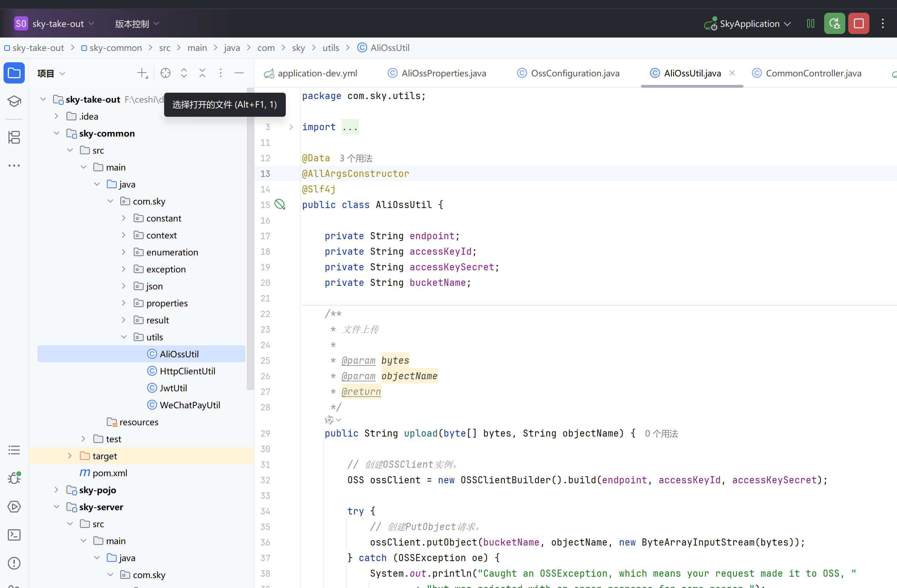
Task: Hide the project panel with minus icon
Action: pos(239,73)
